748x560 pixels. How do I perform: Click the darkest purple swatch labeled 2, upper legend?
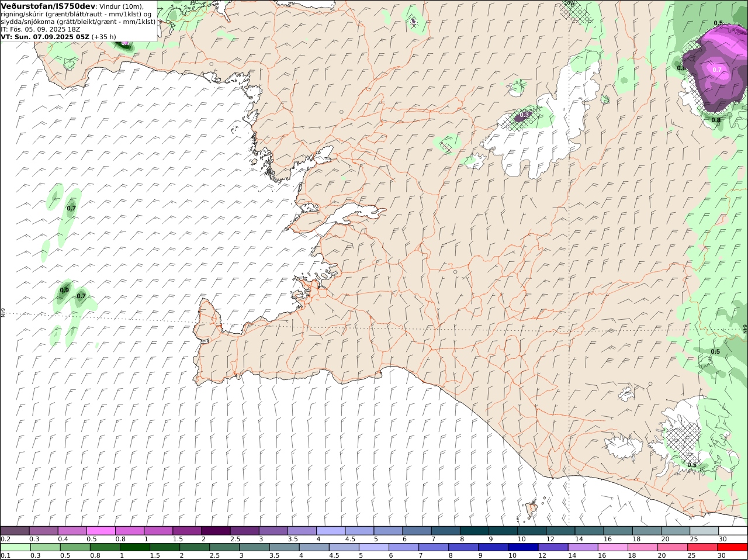[x=216, y=531]
